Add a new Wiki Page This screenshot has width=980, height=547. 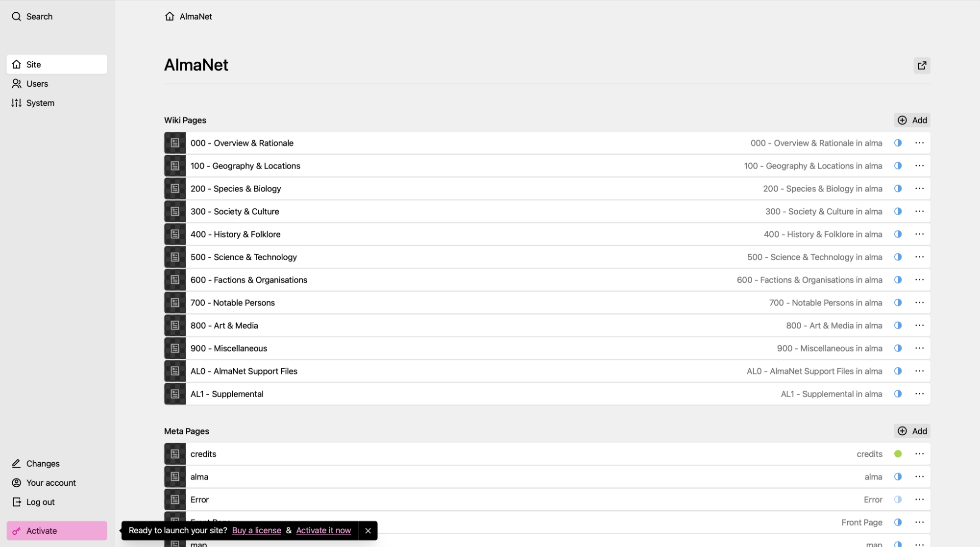point(912,120)
